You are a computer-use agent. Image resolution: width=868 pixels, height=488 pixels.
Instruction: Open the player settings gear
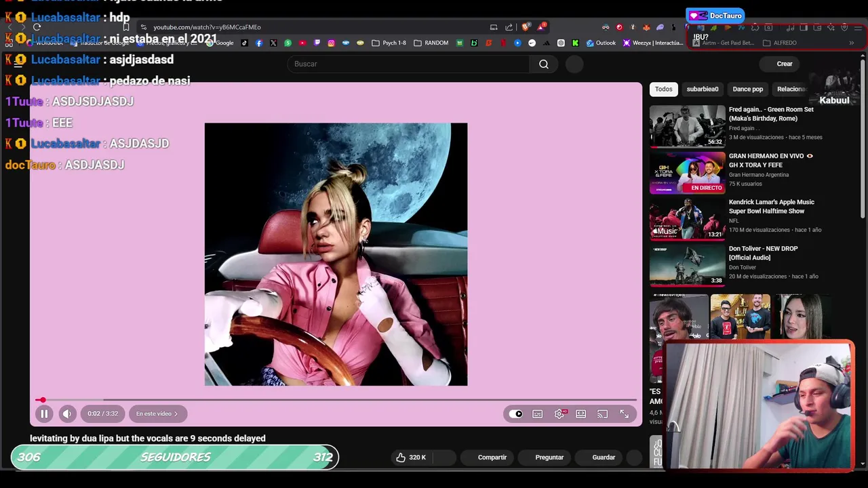tap(559, 414)
